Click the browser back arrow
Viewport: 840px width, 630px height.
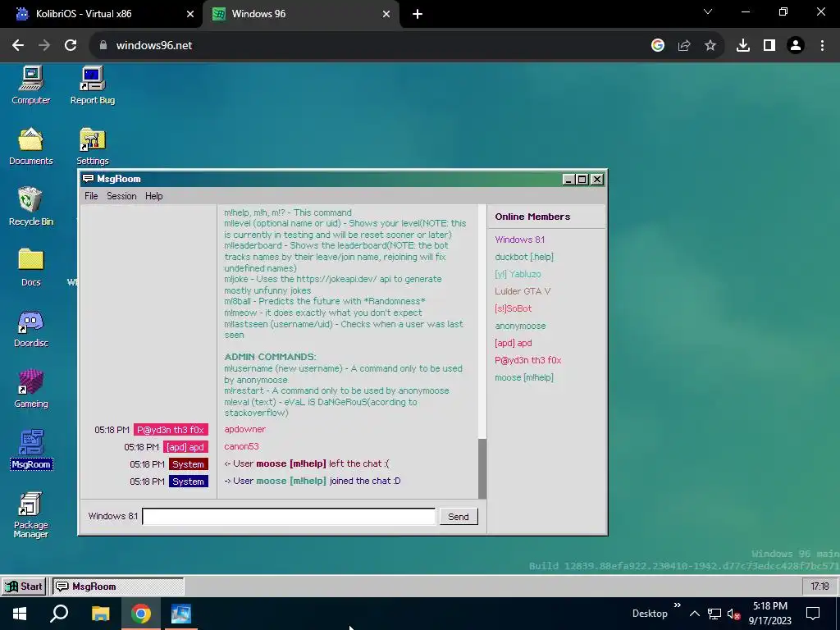pyautogui.click(x=18, y=46)
